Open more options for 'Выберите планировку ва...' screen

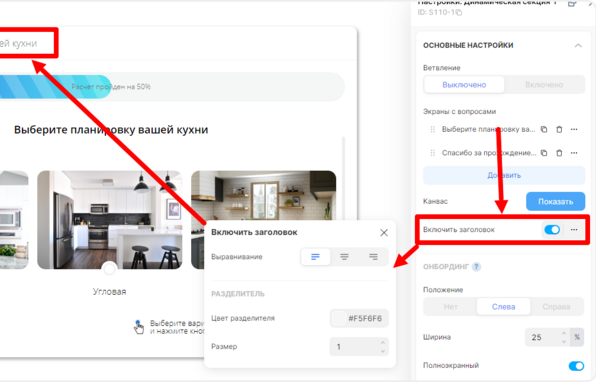[574, 130]
